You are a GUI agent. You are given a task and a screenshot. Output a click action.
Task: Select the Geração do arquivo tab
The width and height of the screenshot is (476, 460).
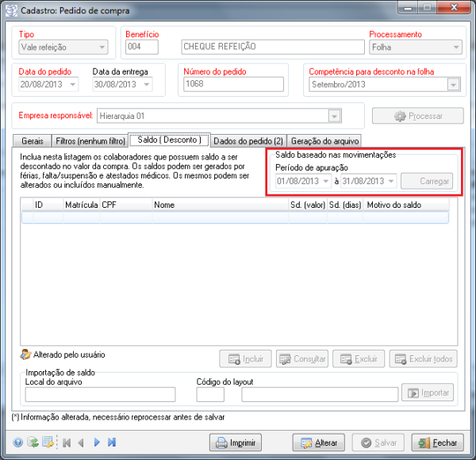point(323,140)
